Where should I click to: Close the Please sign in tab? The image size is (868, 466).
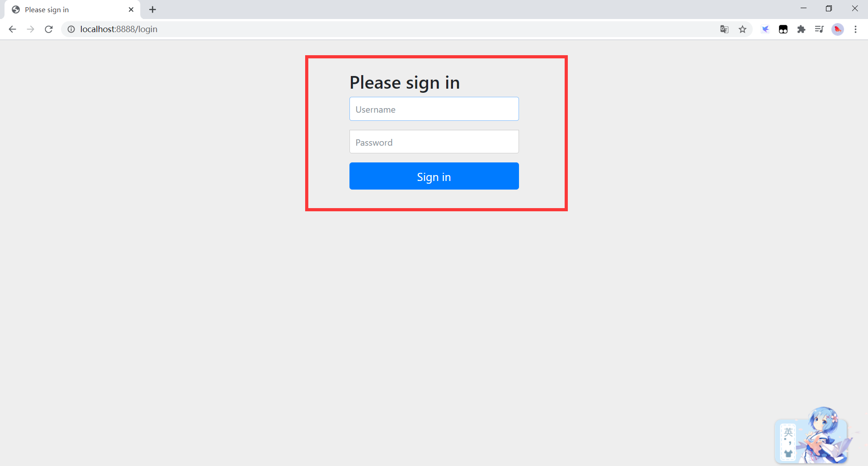tap(131, 10)
